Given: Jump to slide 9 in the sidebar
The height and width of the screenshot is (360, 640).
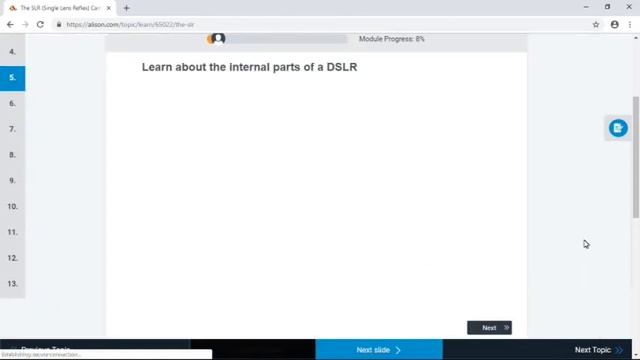Looking at the screenshot, I should click(x=12, y=180).
